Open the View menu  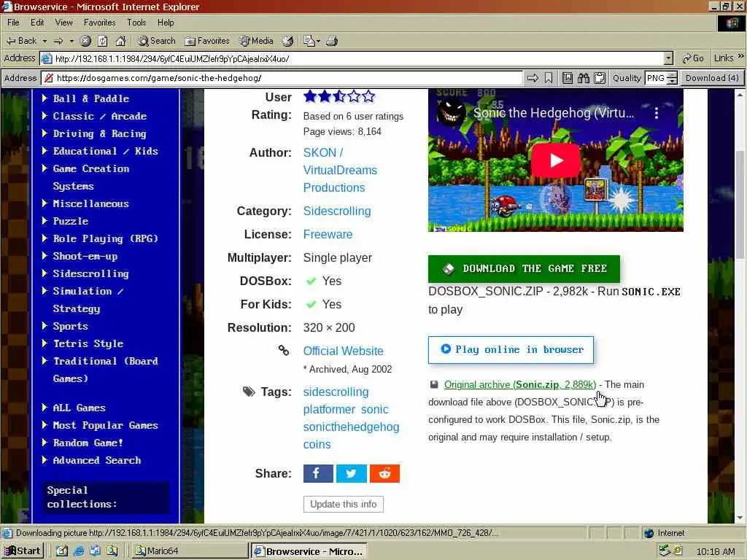click(64, 23)
